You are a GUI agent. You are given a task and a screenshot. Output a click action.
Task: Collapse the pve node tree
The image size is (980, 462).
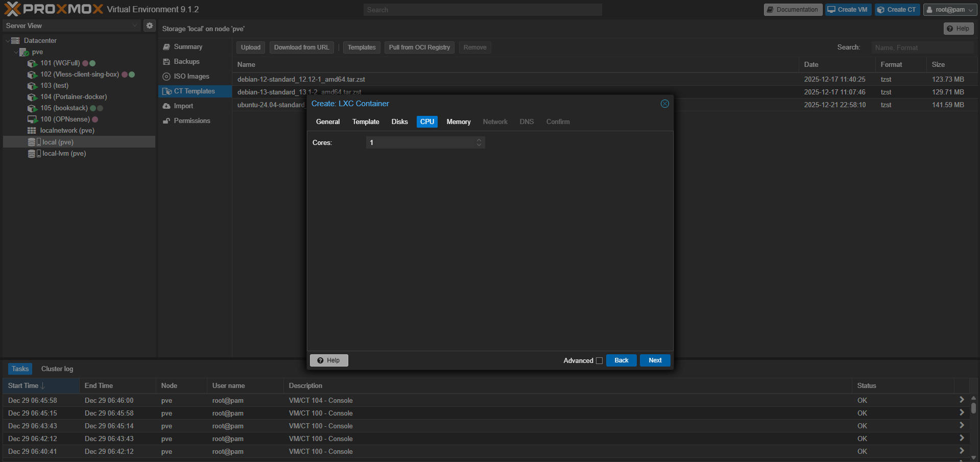(x=16, y=52)
